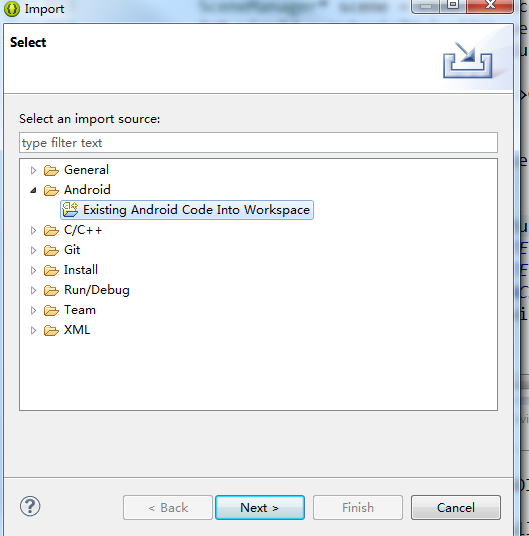Click the Android folder icon
The image size is (529, 536).
pos(51,190)
